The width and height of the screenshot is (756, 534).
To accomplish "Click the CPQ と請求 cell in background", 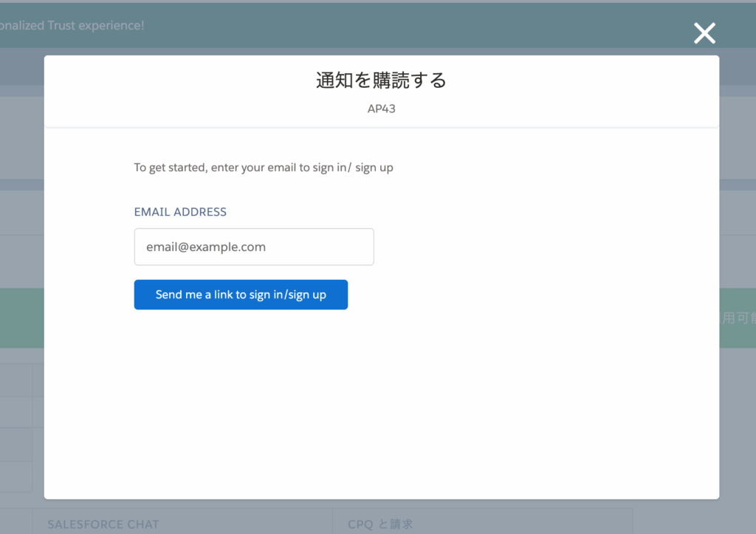I will (380, 524).
